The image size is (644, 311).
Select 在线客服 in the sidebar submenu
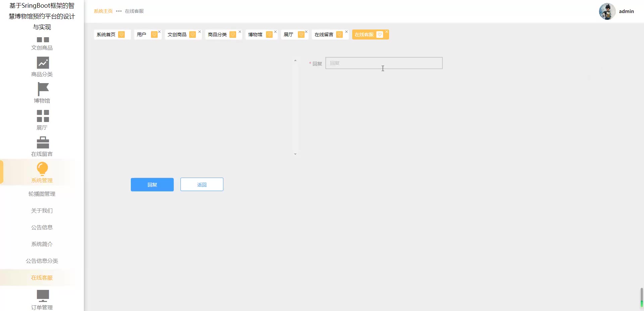pos(42,277)
